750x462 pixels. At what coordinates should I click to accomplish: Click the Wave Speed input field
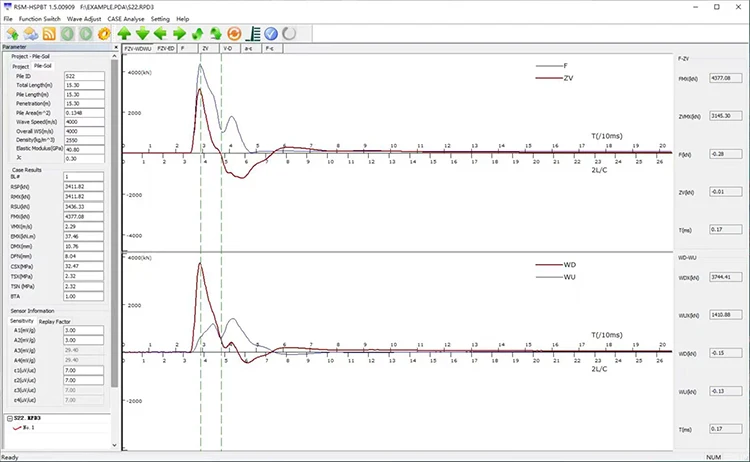click(x=85, y=122)
